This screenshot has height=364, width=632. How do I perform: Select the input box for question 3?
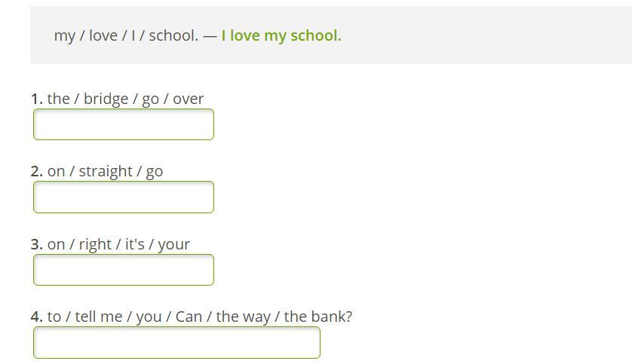point(124,270)
